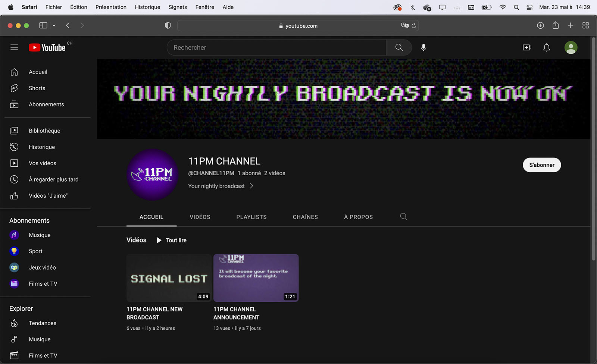Click the Safari privacy shield icon
The width and height of the screenshot is (597, 364).
click(168, 25)
